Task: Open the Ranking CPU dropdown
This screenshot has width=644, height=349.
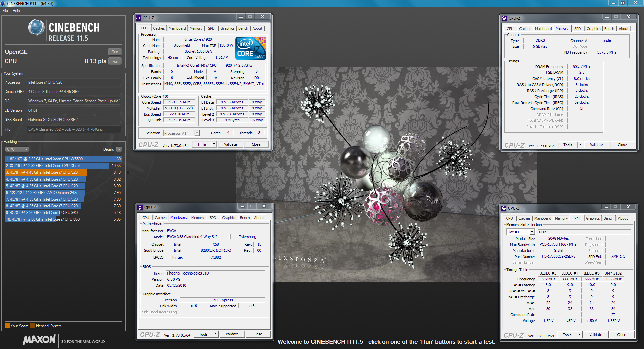Action: pos(17,149)
